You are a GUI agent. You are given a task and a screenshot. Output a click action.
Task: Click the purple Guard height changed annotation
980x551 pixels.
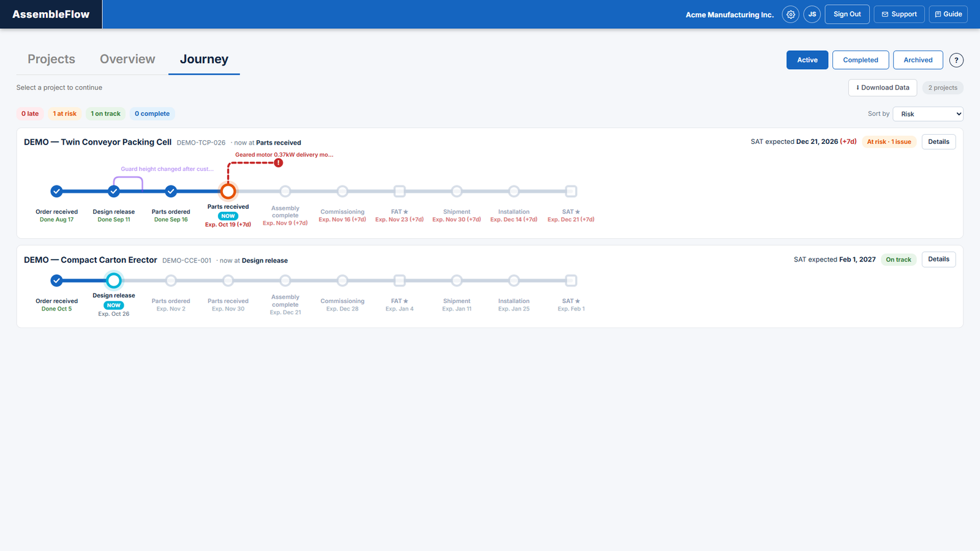[167, 169]
